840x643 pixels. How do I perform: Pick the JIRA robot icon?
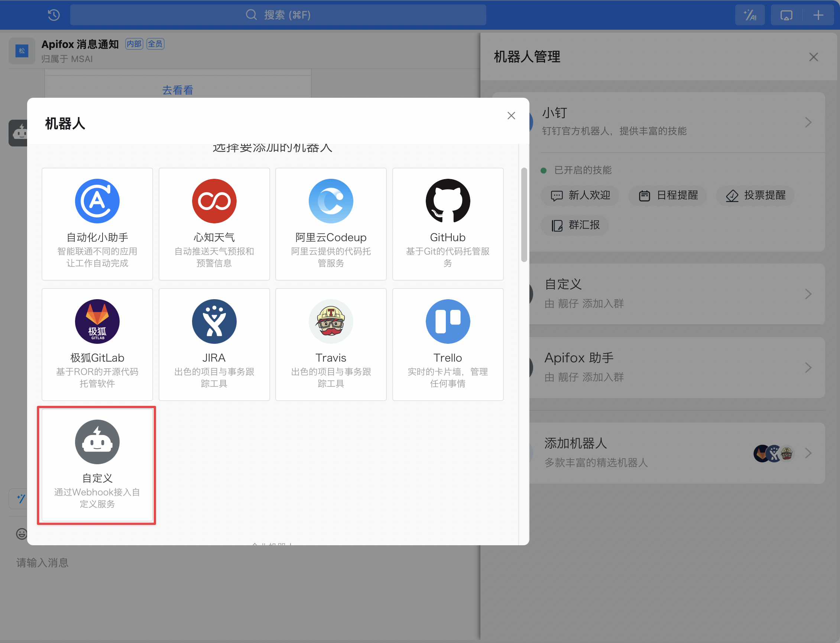tap(214, 321)
